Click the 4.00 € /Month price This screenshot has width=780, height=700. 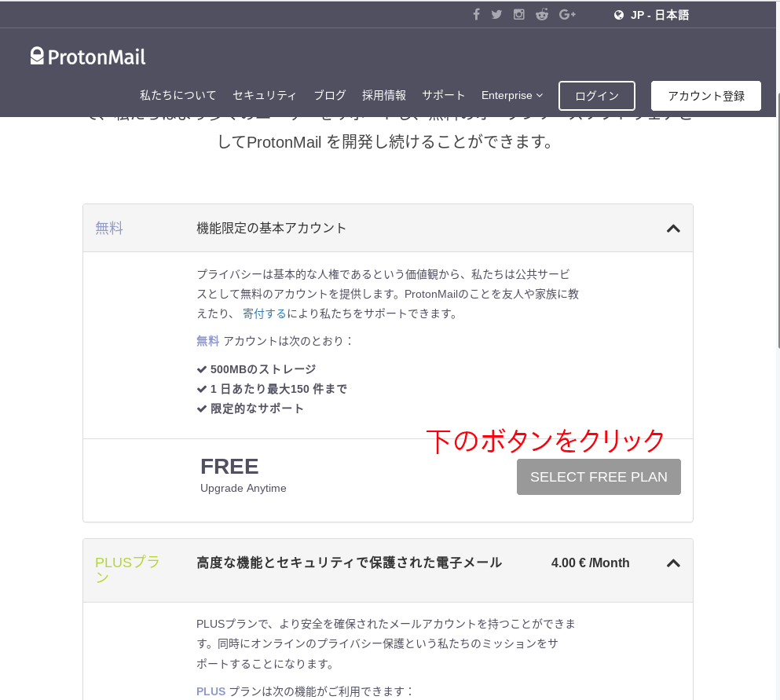click(590, 563)
